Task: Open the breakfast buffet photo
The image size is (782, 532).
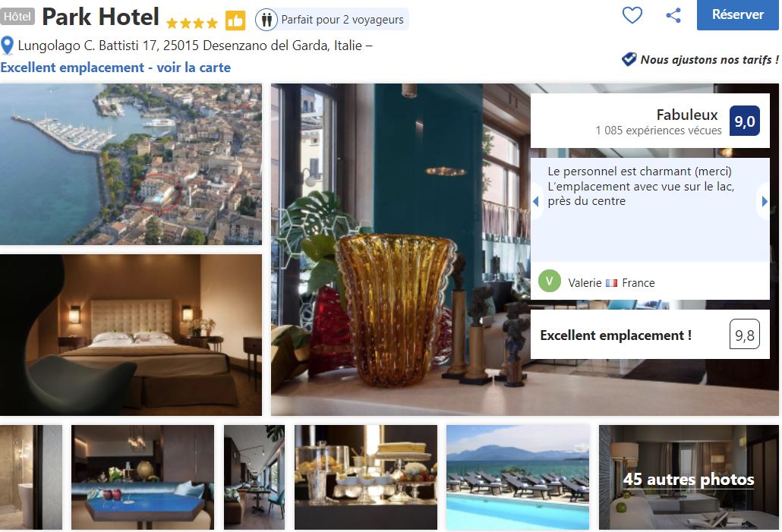Action: tap(365, 477)
